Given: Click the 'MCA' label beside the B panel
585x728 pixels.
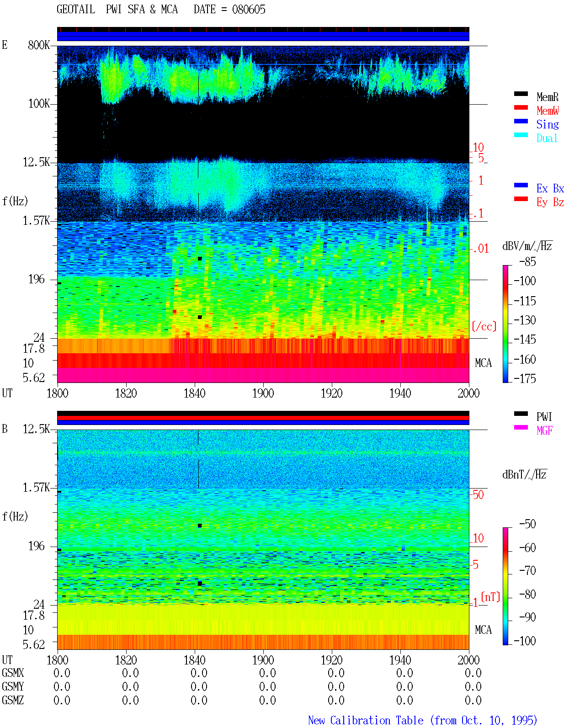Looking at the screenshot, I should pos(483,630).
